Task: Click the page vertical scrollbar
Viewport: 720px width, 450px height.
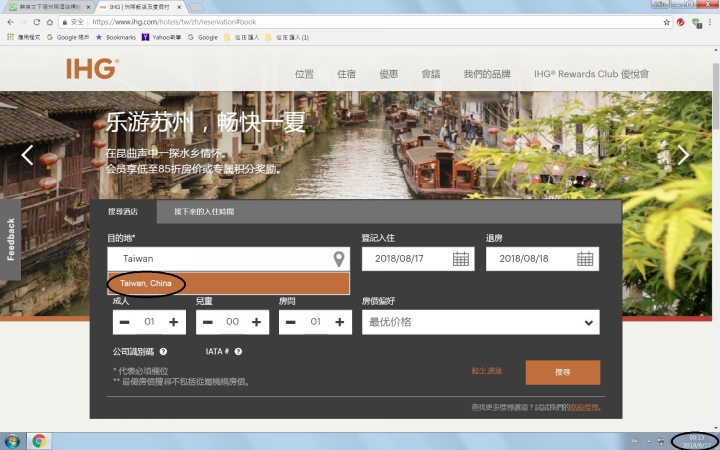Action: (x=716, y=96)
